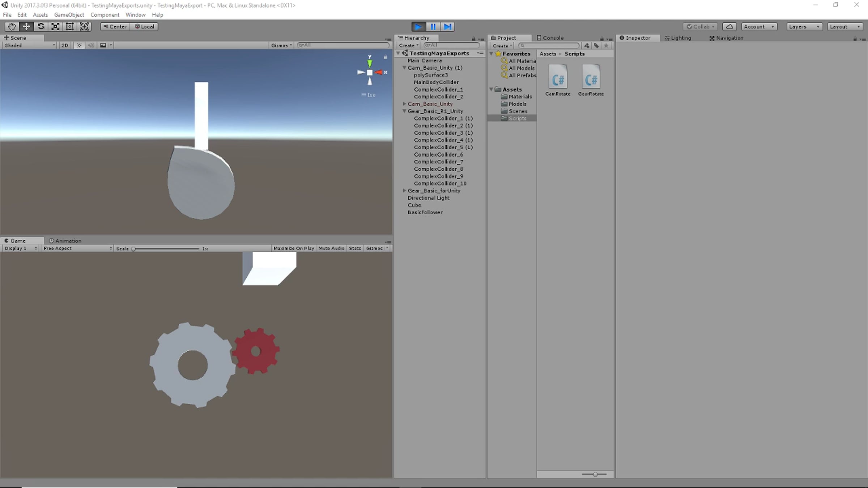
Task: Lock the Hierarchy panel
Action: [x=473, y=38]
